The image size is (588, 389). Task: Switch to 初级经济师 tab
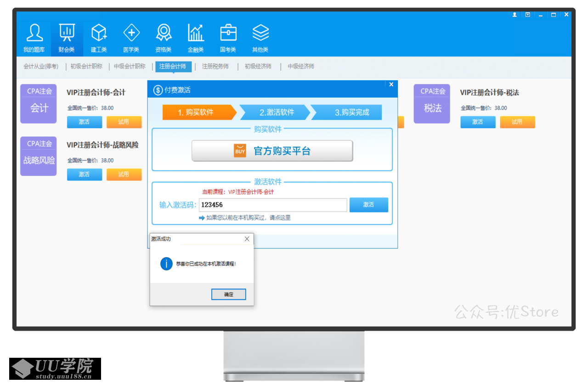258,66
